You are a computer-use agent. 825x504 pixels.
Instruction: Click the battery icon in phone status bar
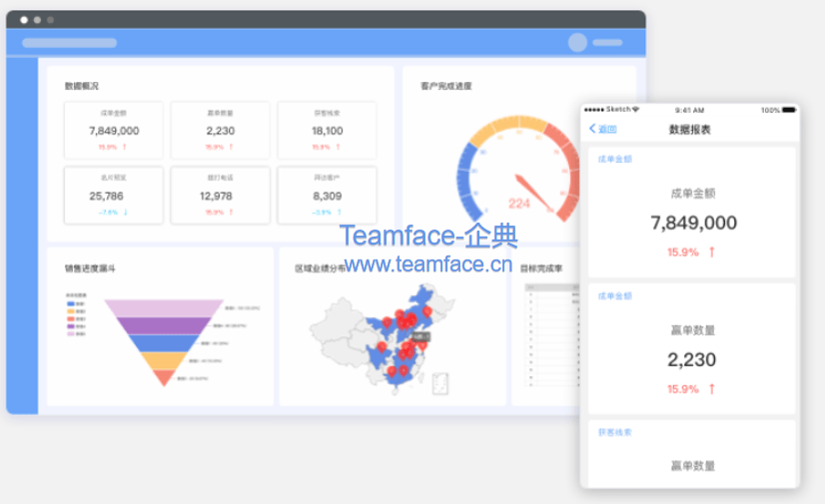[789, 110]
